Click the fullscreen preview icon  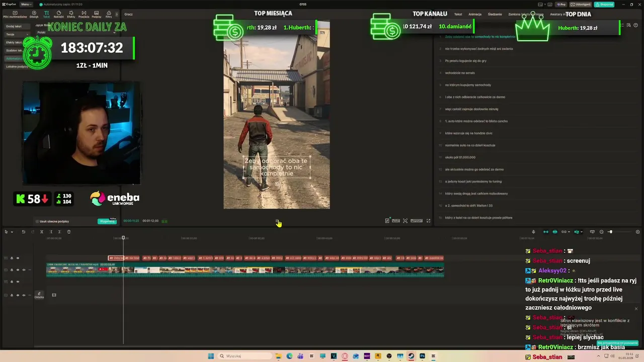[428, 221]
